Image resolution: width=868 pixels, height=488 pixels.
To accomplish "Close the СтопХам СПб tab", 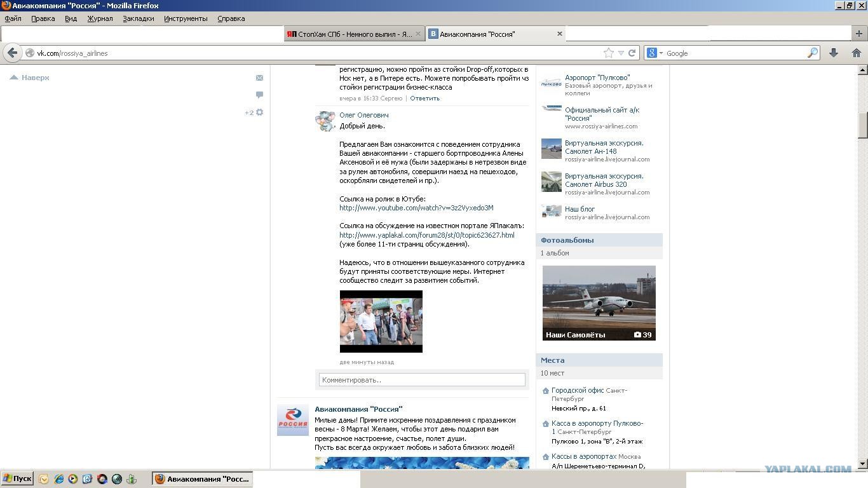I will 418,34.
